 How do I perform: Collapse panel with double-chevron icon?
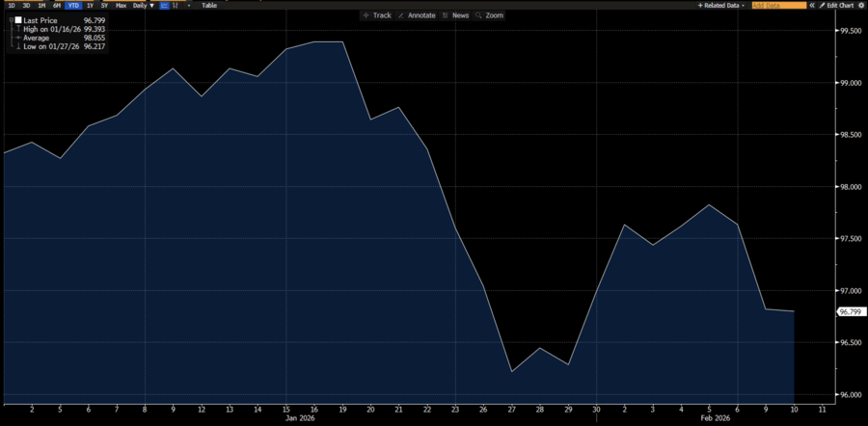coord(812,5)
